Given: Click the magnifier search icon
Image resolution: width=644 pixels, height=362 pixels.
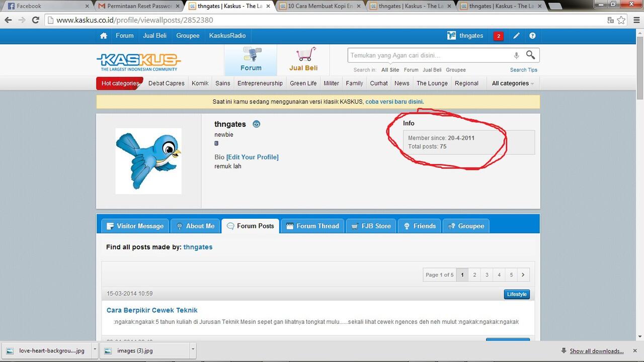Looking at the screenshot, I should (x=530, y=55).
